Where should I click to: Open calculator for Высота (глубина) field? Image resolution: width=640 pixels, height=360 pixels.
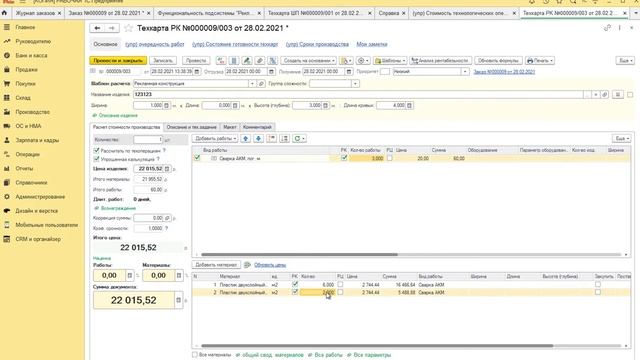325,105
